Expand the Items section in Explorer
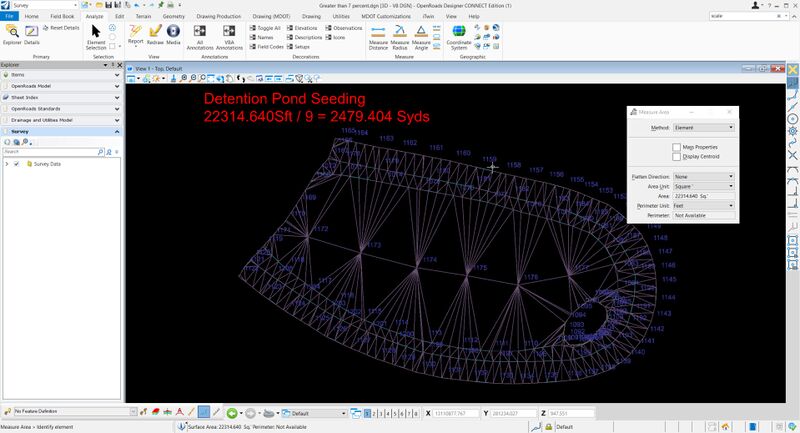800x433 pixels. pos(117,75)
